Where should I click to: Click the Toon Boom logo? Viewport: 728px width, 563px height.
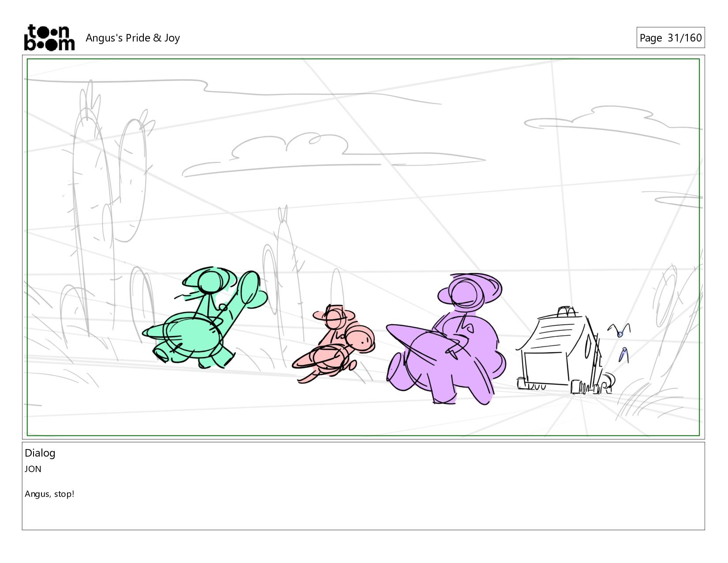click(49, 38)
